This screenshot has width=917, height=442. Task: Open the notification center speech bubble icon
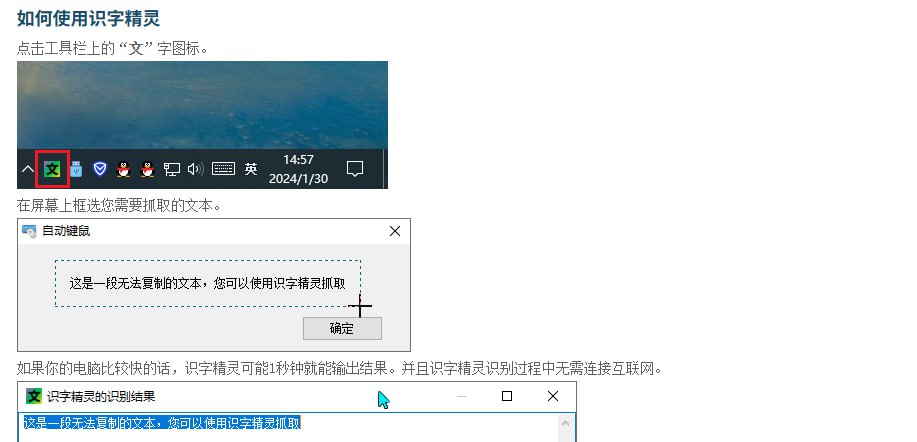pyautogui.click(x=355, y=169)
